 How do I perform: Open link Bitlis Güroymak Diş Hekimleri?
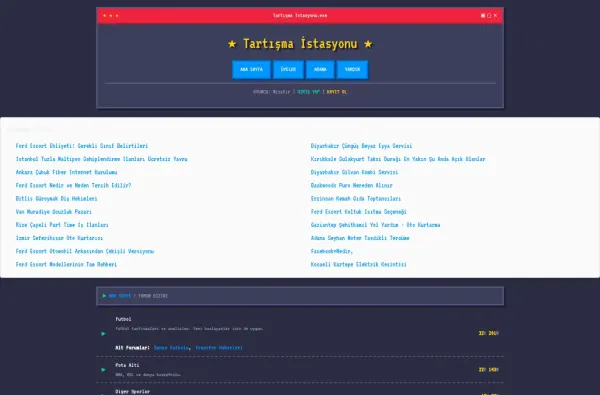click(57, 199)
